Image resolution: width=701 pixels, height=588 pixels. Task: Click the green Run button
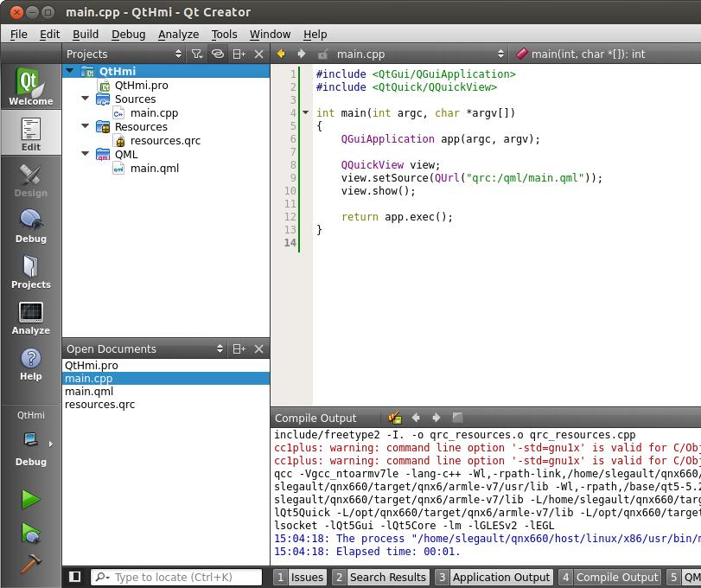pos(31,499)
